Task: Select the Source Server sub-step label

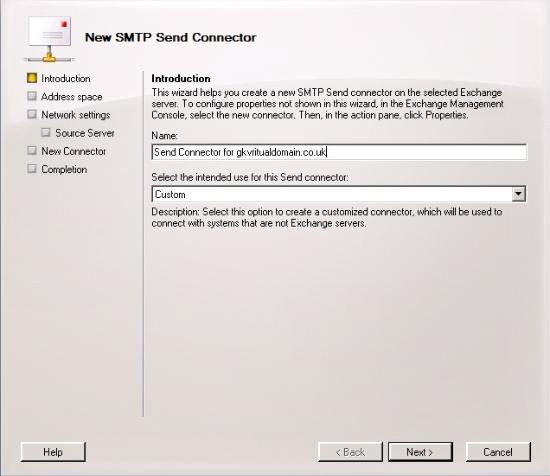Action: (85, 133)
